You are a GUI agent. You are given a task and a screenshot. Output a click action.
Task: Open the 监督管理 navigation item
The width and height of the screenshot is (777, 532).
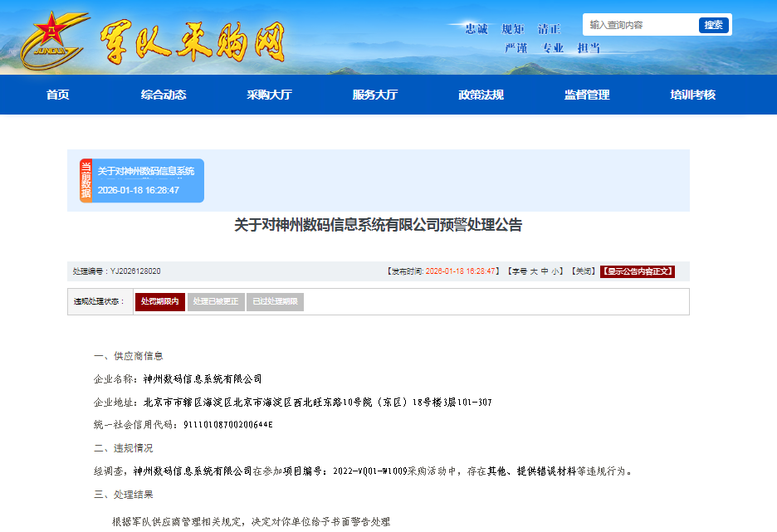[x=587, y=95]
